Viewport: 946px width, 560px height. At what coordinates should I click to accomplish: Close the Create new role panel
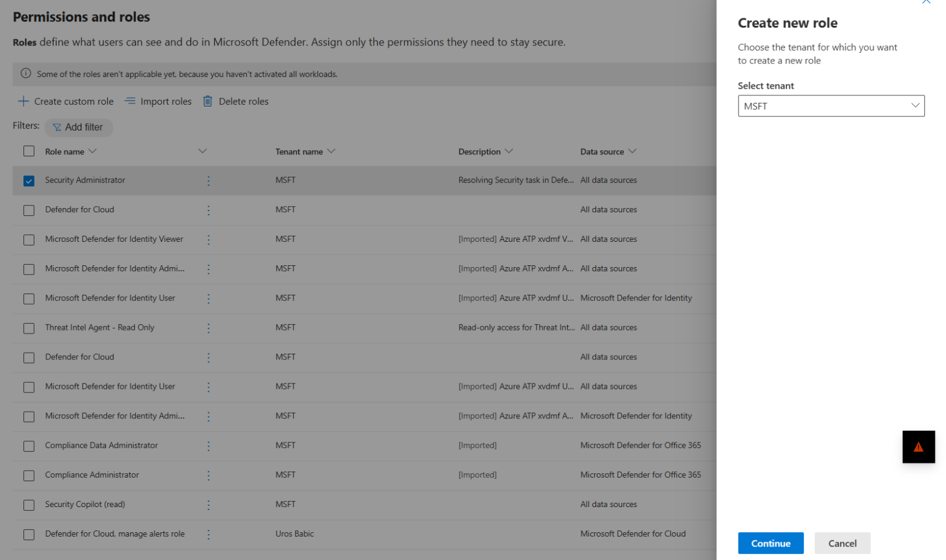pos(926,2)
